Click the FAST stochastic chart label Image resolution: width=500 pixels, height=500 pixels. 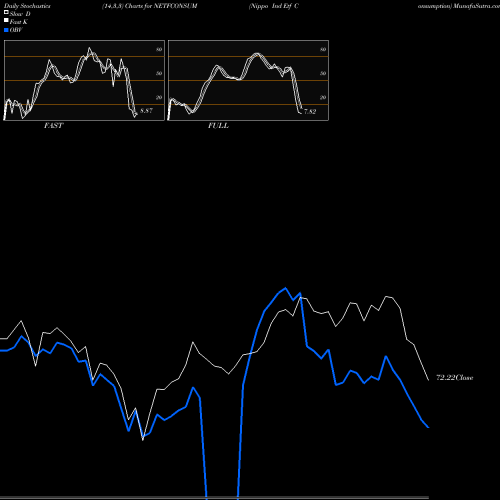pyautogui.click(x=53, y=125)
